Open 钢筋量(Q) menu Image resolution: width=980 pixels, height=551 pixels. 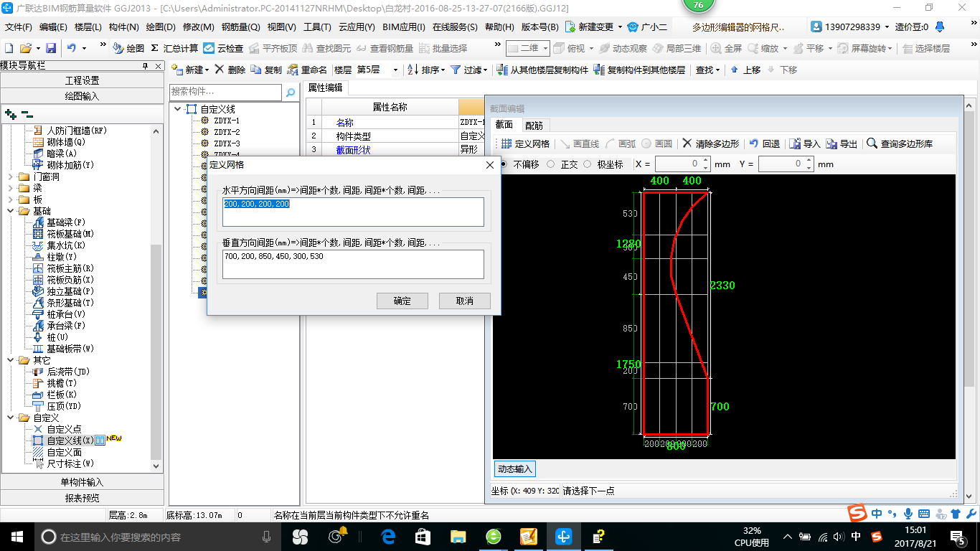(240, 27)
